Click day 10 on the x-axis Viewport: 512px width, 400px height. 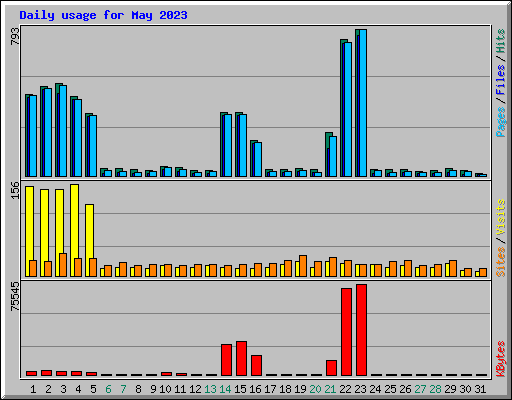click(165, 389)
